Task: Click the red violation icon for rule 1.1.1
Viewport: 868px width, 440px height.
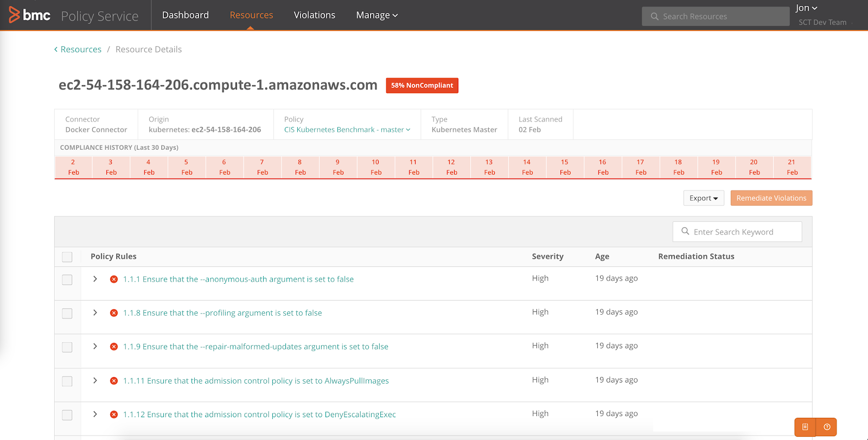Action: point(114,279)
